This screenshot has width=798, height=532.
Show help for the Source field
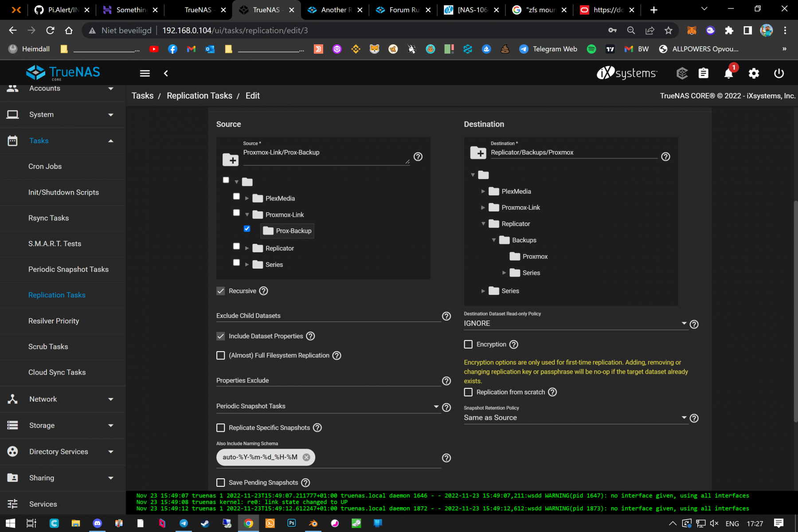[418, 156]
